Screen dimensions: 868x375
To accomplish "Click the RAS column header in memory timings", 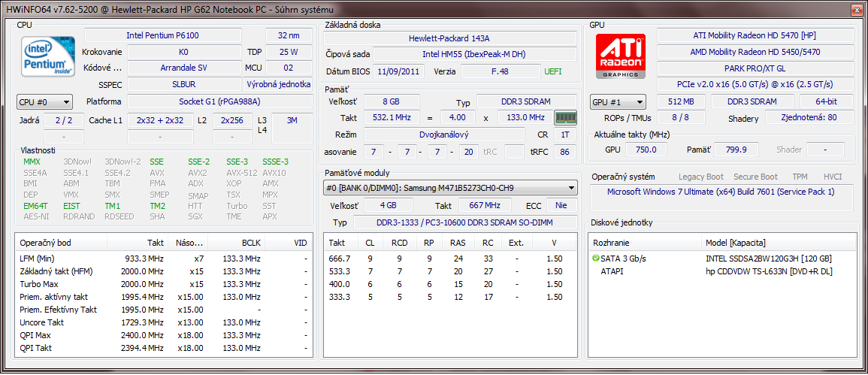I will [458, 243].
